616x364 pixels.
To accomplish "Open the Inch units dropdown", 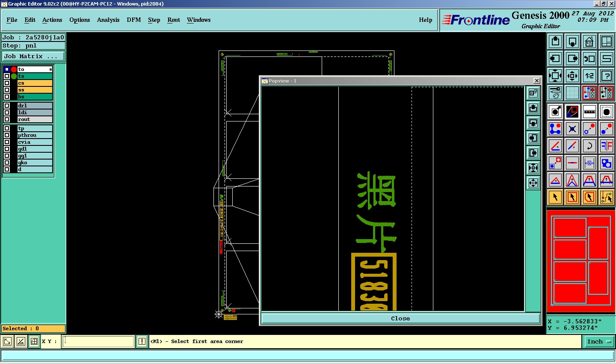I will pos(598,341).
